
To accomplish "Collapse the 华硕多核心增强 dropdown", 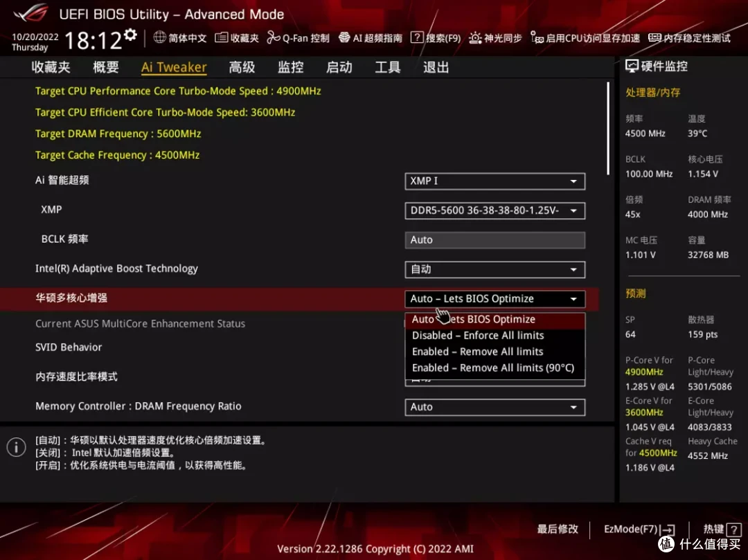I will click(x=495, y=299).
